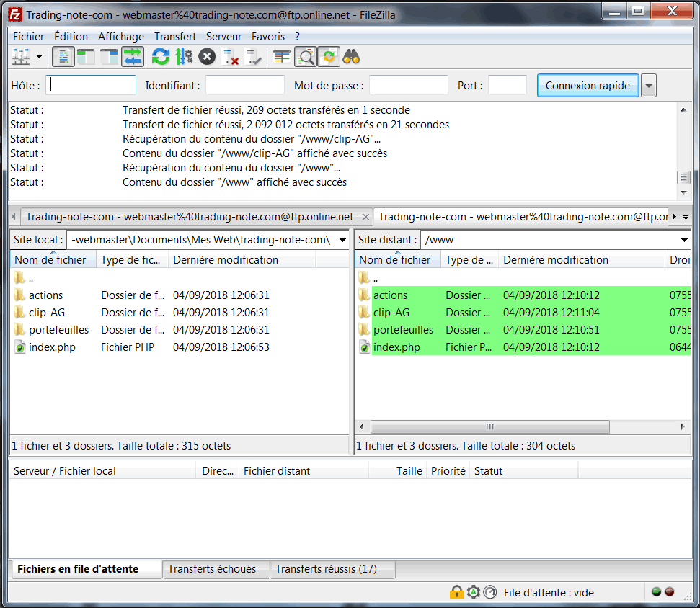Switch to Fichiers en file d'attente tab
This screenshot has width=700, height=608.
click(x=87, y=569)
